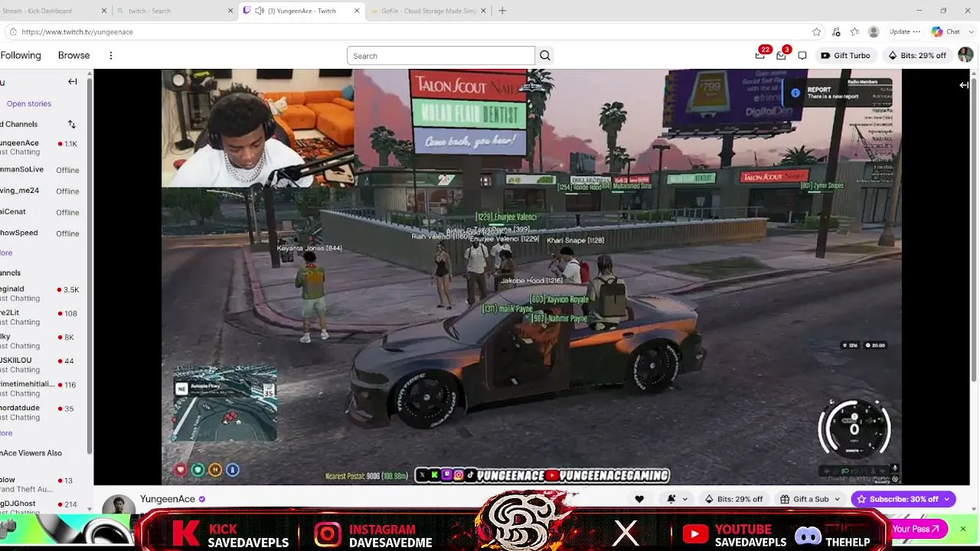Open the offline mmanSoLive channel row
980x551 pixels.
click(42, 170)
